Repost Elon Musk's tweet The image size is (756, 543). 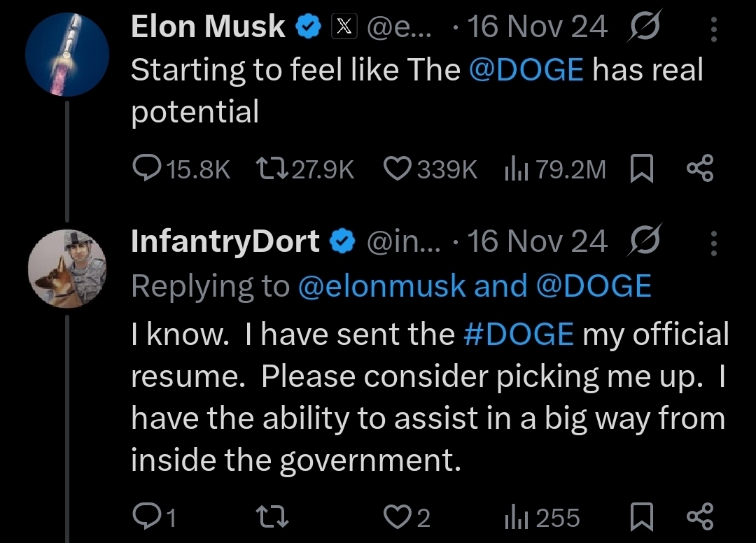click(x=267, y=169)
